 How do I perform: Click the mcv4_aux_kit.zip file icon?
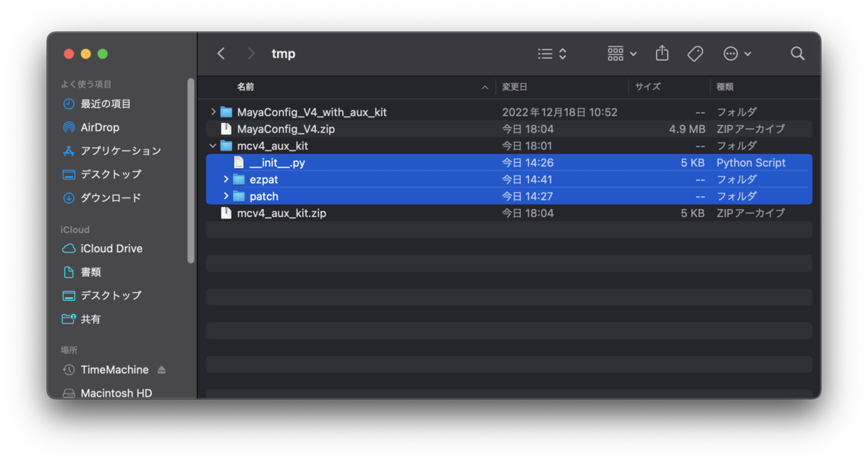pos(226,213)
